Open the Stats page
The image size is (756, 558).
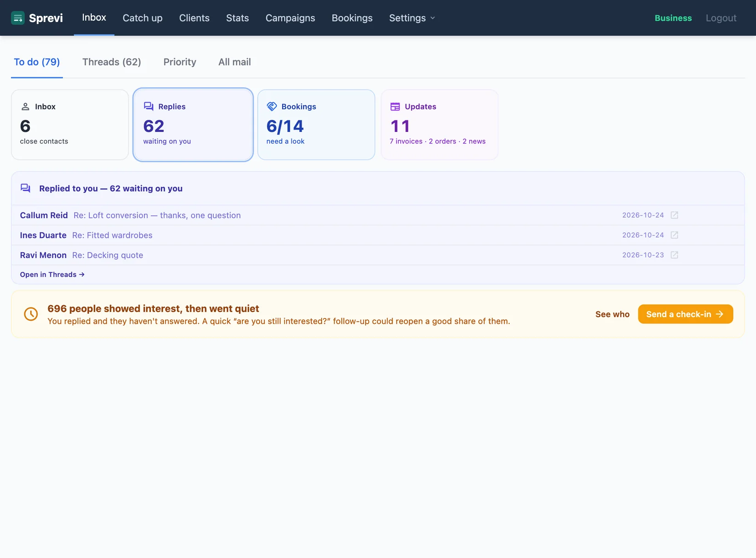(x=237, y=18)
